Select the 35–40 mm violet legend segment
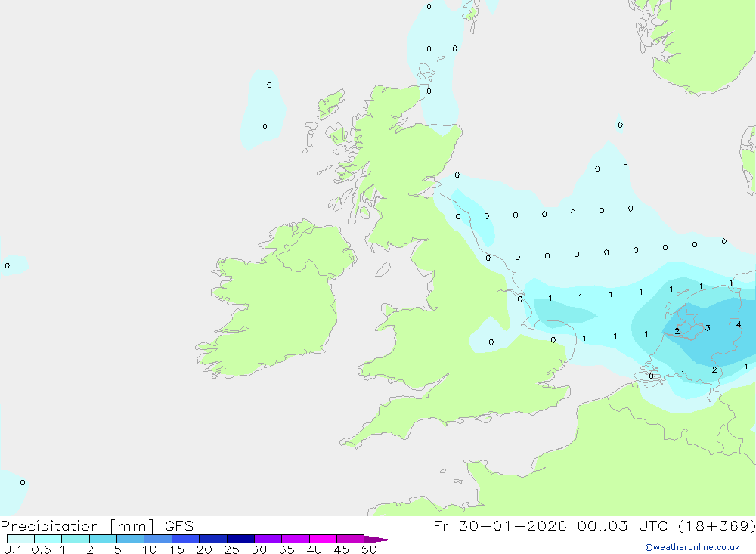Screen dimensions: 756x554 tap(296, 539)
